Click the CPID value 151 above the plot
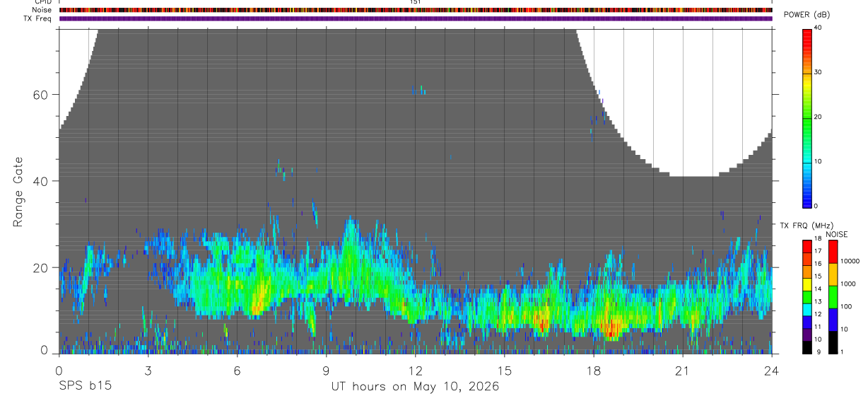 (x=415, y=2)
